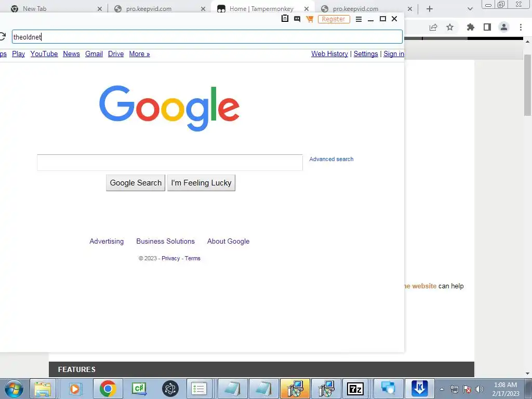This screenshot has width=532, height=399.
Task: Expand the Chrome tab search chevron
Action: [470, 9]
